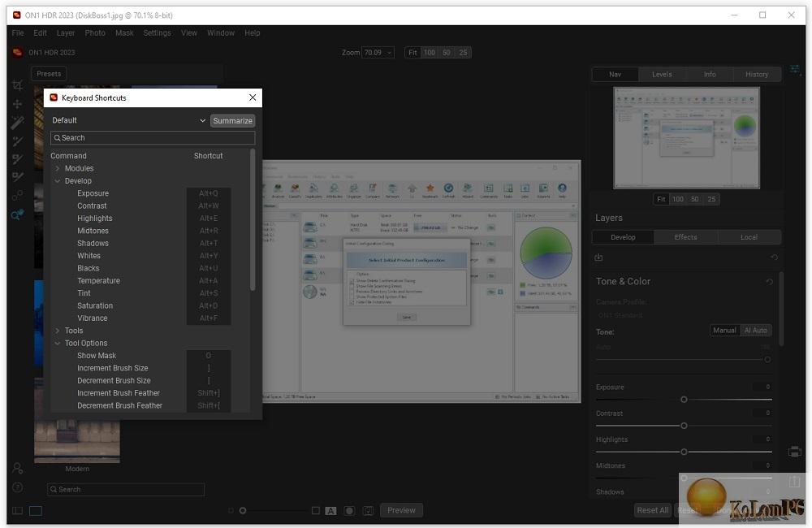Open the Presets panel button
The width and height of the screenshot is (812, 528).
tap(49, 74)
